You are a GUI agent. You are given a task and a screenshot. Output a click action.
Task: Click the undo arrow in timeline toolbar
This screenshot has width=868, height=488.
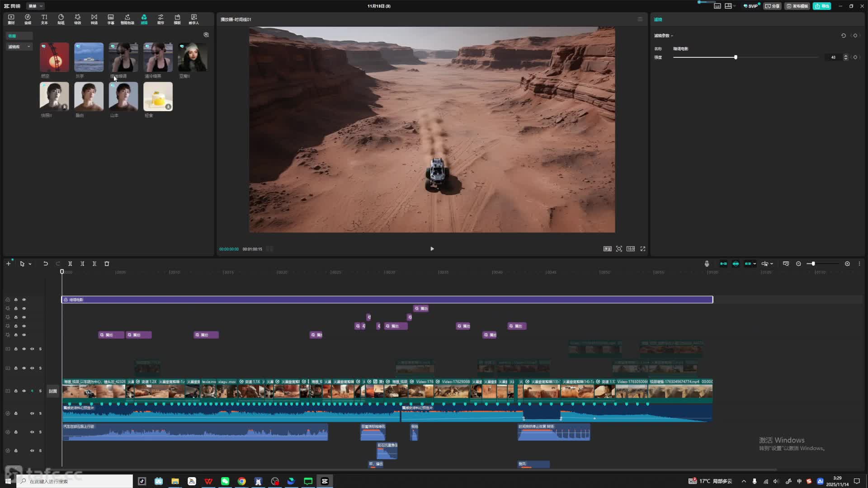(x=46, y=264)
